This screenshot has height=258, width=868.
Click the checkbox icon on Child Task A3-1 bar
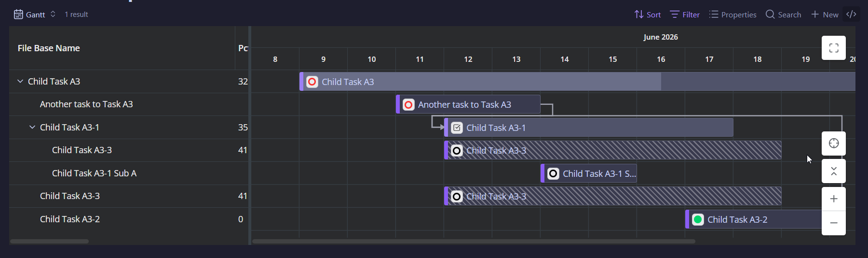457,128
